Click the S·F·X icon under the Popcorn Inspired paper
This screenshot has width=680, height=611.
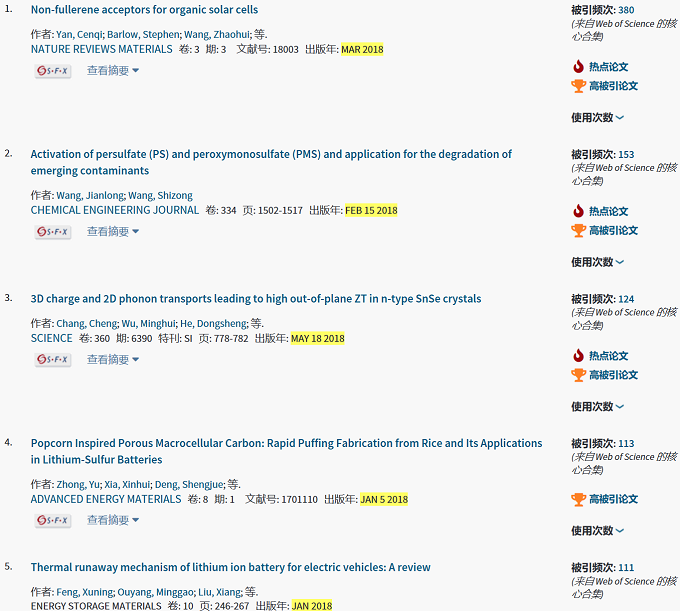point(53,521)
